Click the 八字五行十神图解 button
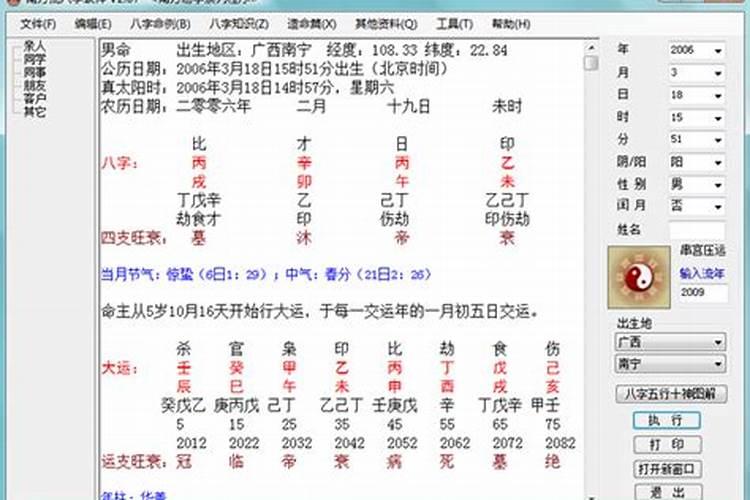750x500 pixels. click(x=671, y=394)
